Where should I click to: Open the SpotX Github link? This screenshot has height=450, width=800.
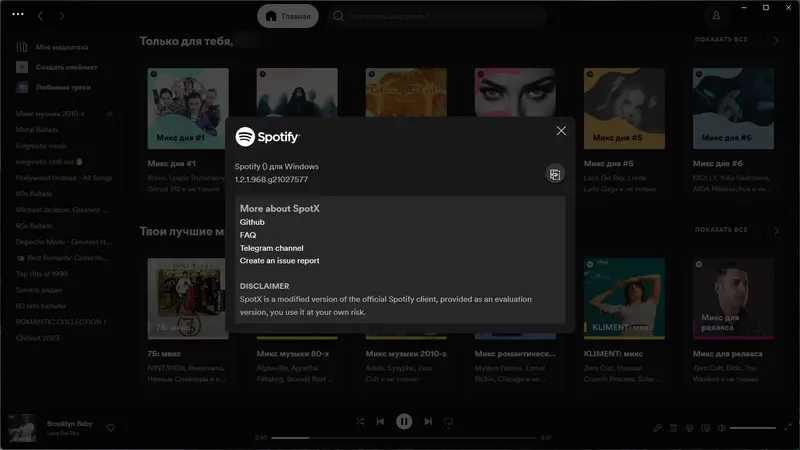click(x=252, y=222)
